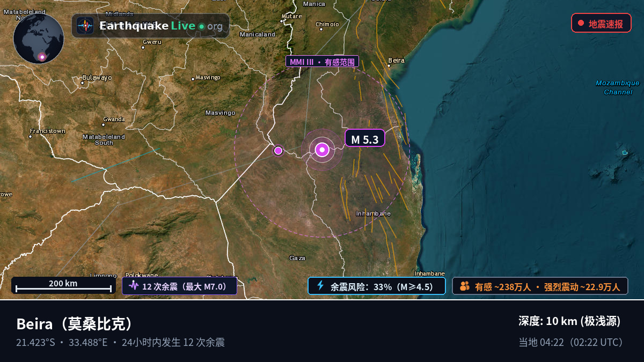
Task: Click the 有感 ~238万人 population panel
Action: 540,286
